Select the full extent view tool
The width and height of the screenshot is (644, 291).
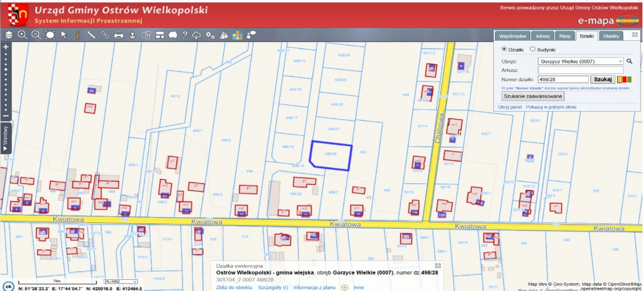tap(50, 35)
